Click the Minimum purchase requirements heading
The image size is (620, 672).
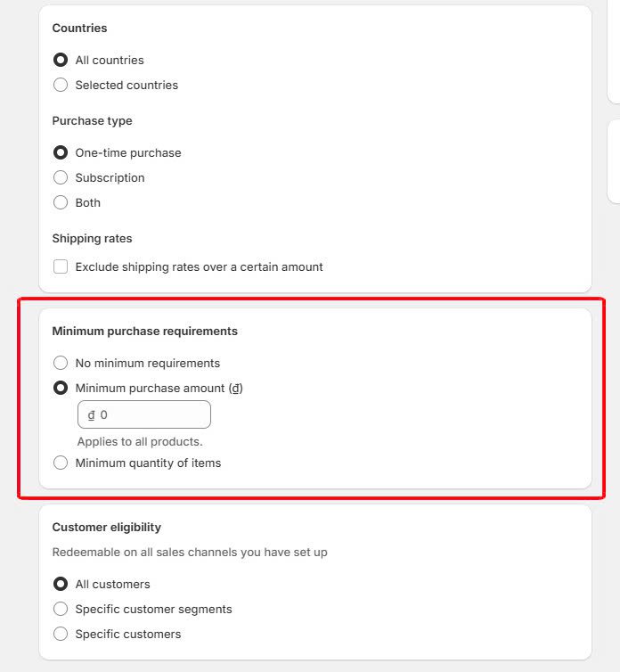click(144, 331)
